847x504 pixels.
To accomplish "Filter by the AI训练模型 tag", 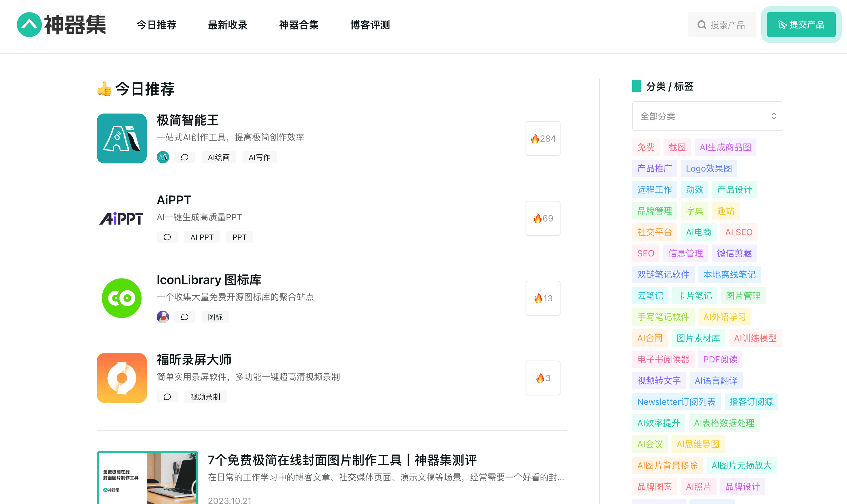I will point(755,338).
